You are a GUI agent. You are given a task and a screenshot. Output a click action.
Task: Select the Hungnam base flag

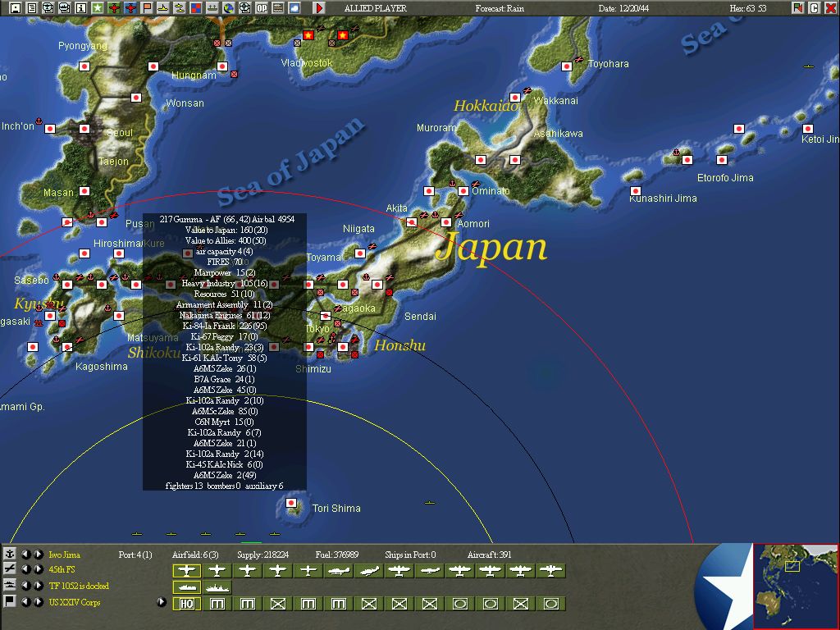click(x=221, y=66)
